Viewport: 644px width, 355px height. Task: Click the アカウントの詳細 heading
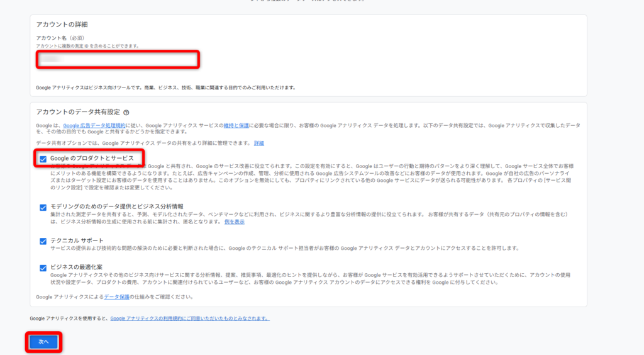tap(62, 25)
